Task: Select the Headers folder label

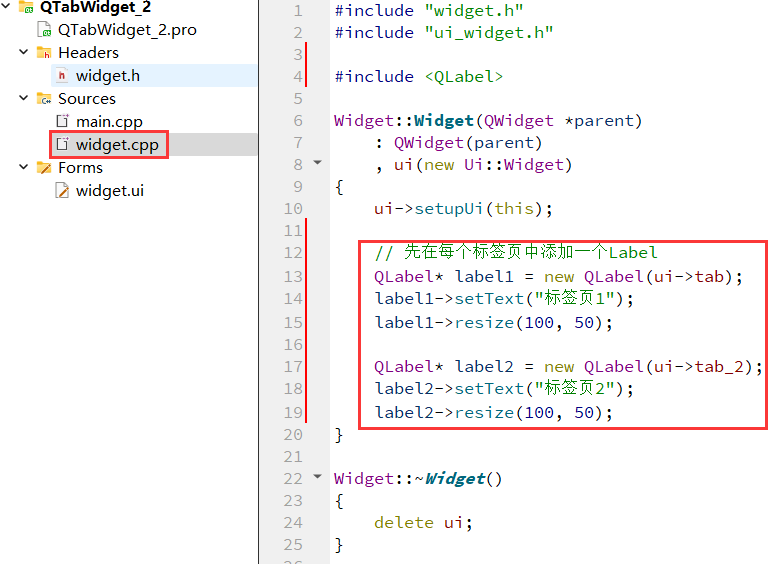Action: point(88,52)
